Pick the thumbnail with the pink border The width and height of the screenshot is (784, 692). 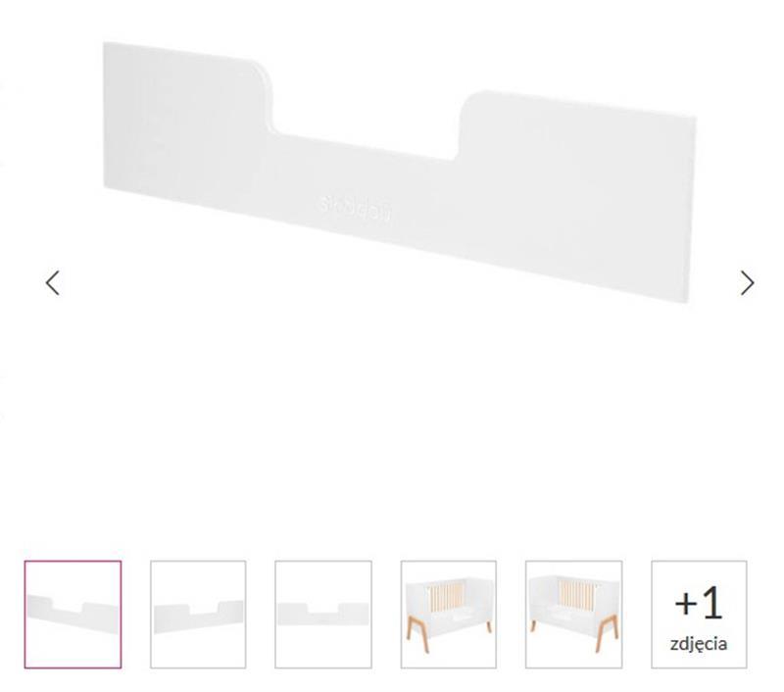(73, 615)
